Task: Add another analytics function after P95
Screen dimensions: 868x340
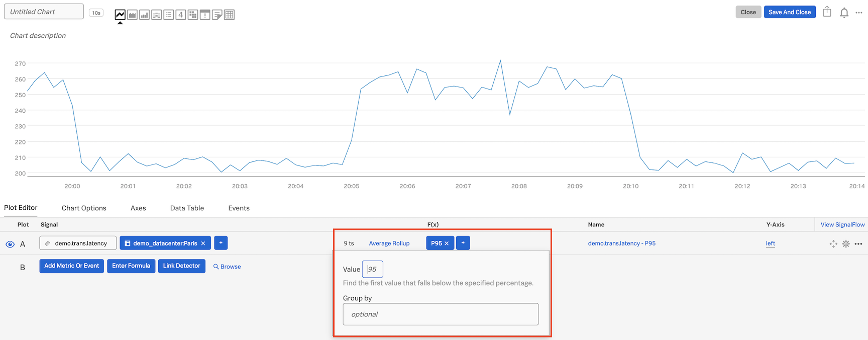Action: [463, 243]
